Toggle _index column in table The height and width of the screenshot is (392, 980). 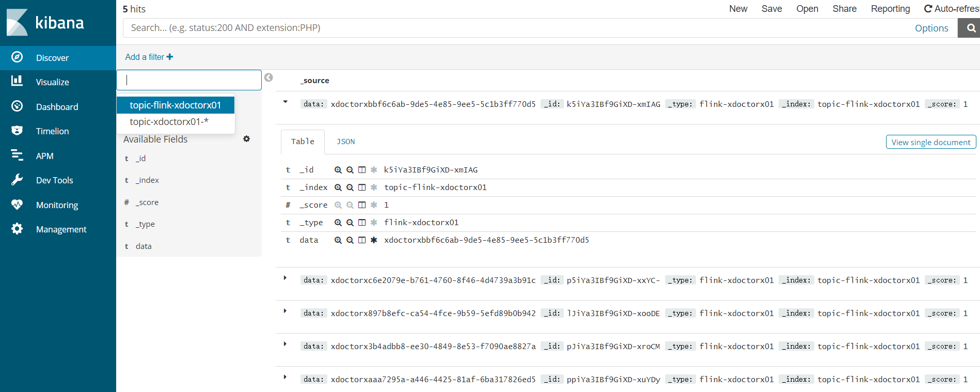coord(362,187)
